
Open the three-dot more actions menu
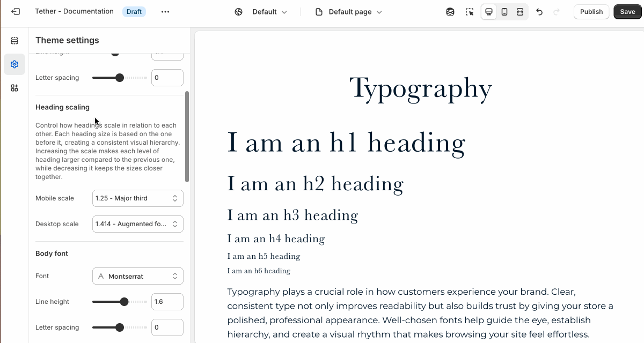click(x=165, y=12)
